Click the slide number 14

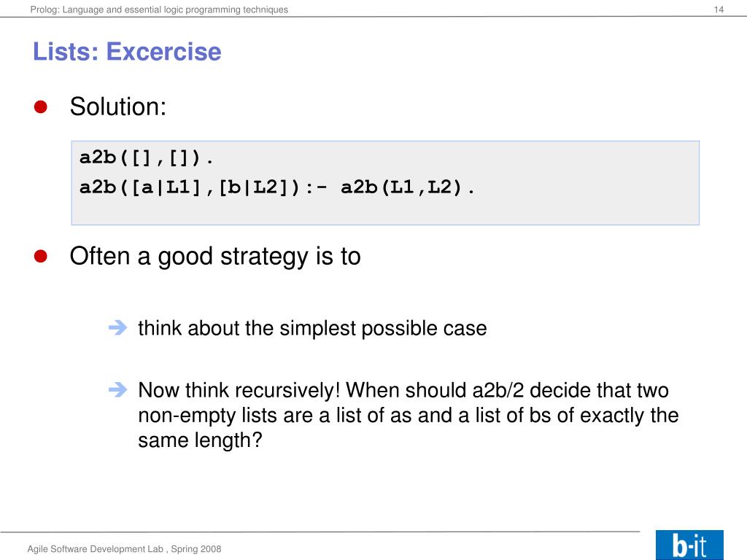719,9
